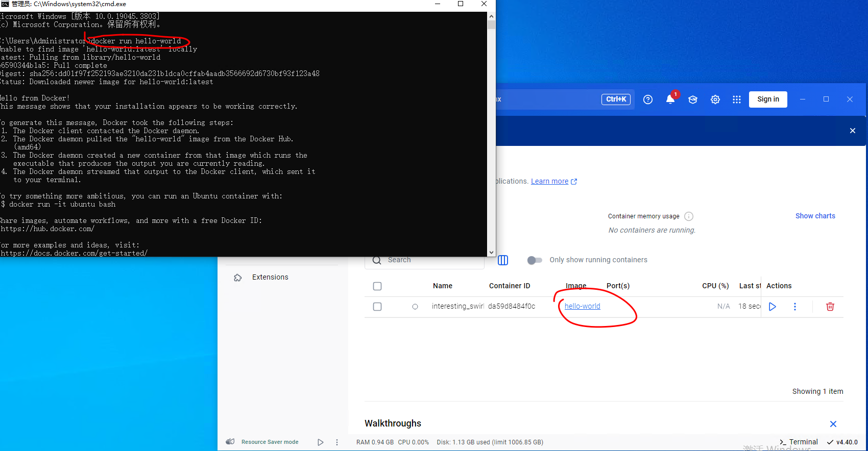Sort by the Port(s) column header

pos(618,286)
